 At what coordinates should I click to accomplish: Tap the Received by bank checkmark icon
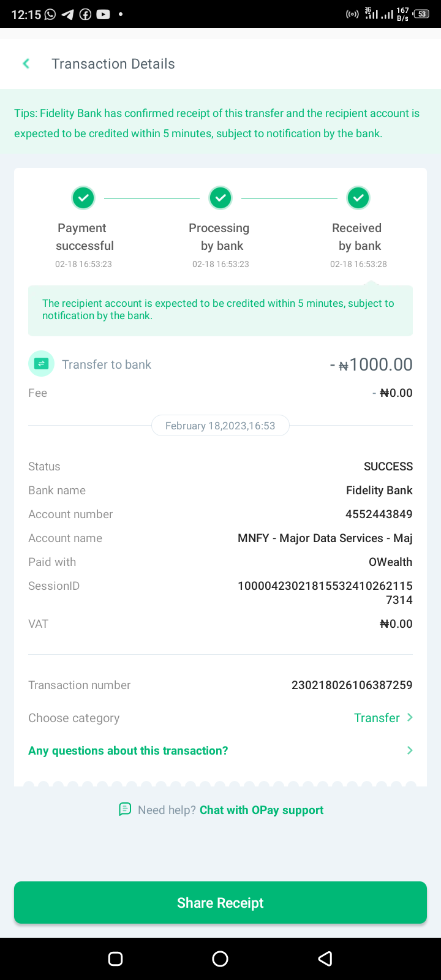click(x=358, y=198)
